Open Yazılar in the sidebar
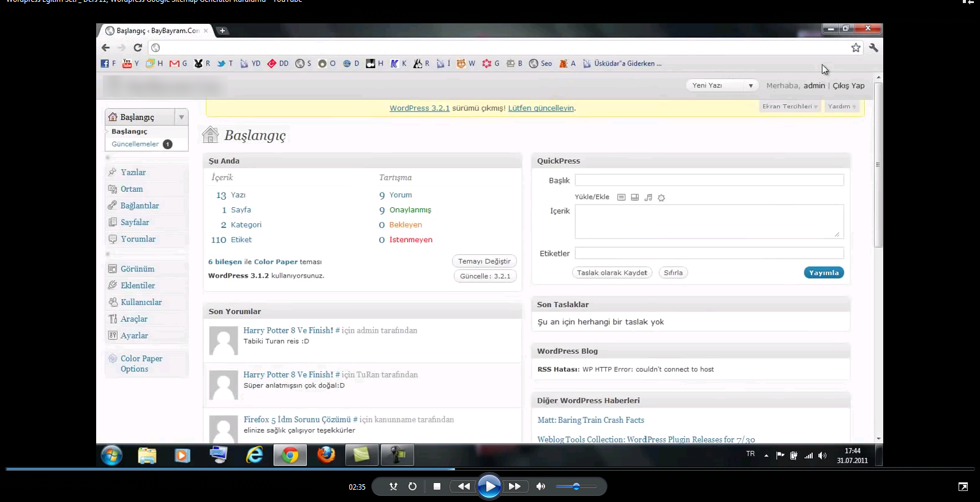 (133, 172)
